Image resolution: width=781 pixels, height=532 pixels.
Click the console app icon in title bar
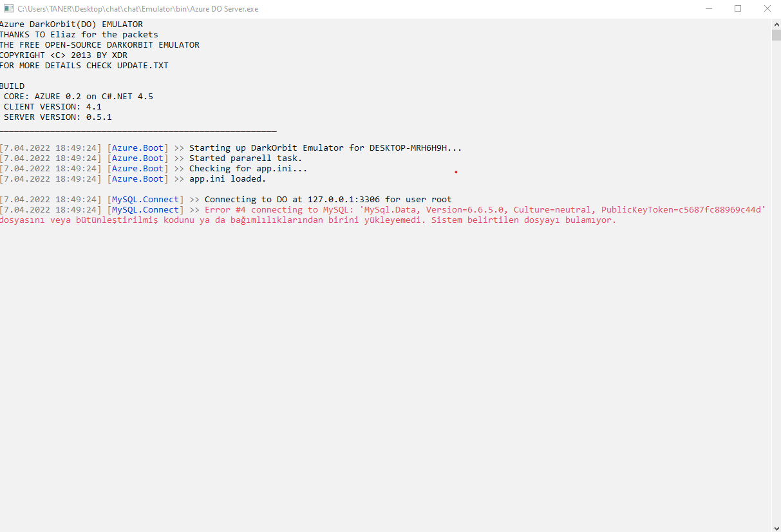point(9,9)
